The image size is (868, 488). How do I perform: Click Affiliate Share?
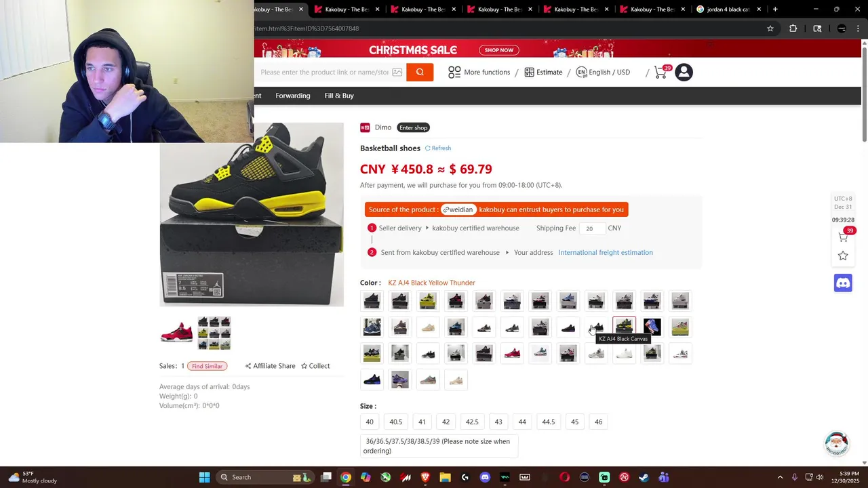point(270,366)
